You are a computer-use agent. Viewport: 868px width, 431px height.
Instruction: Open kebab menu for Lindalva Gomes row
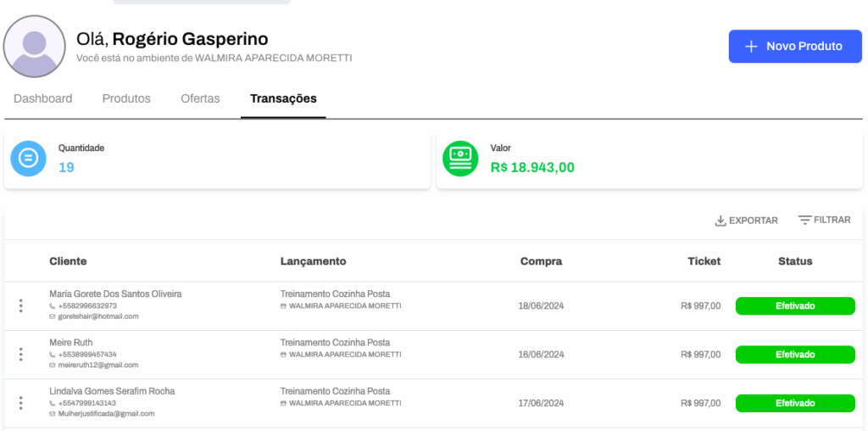21,403
